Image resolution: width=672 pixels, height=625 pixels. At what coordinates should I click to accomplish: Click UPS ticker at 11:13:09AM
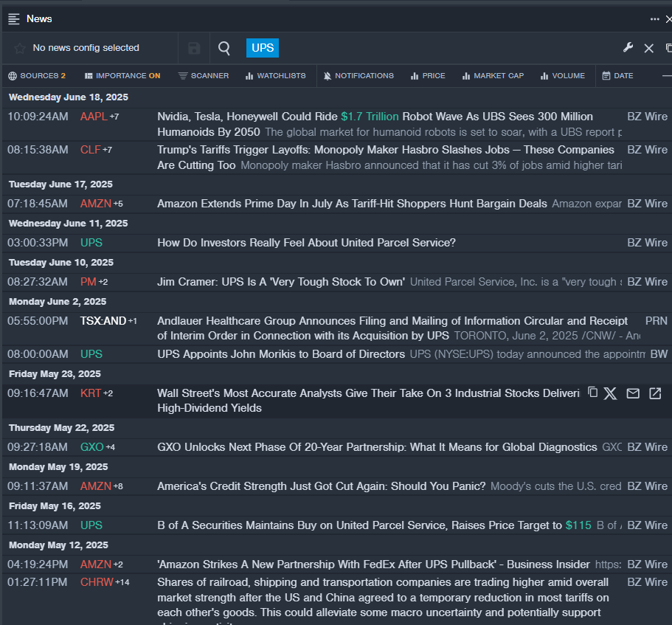click(91, 525)
